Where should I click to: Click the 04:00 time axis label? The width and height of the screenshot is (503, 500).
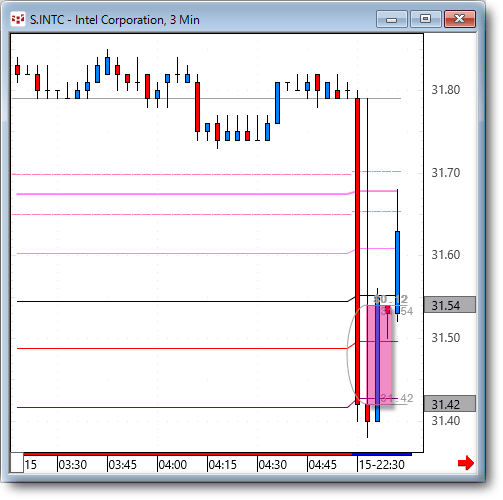tap(173, 464)
